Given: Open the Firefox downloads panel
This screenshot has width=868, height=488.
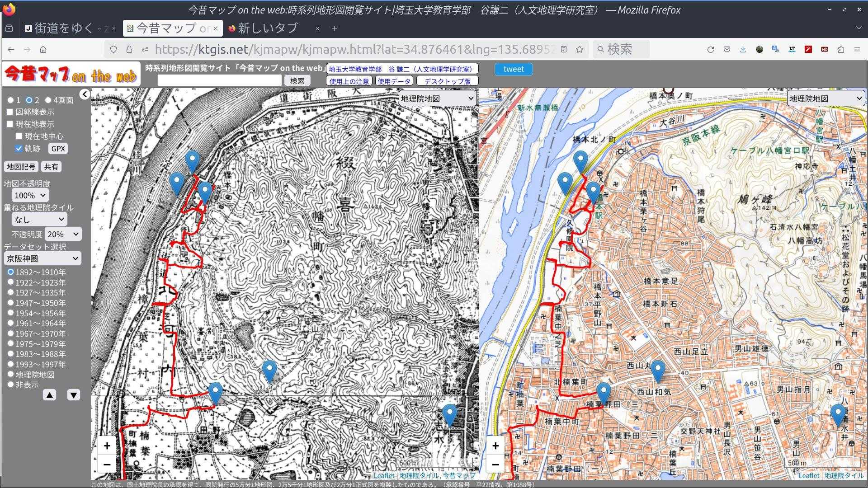Looking at the screenshot, I should 743,49.
